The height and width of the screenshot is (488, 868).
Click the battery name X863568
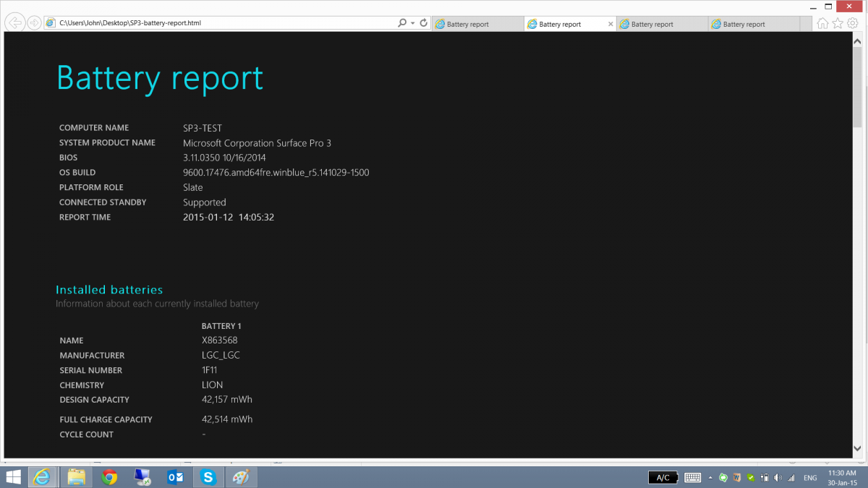point(220,341)
